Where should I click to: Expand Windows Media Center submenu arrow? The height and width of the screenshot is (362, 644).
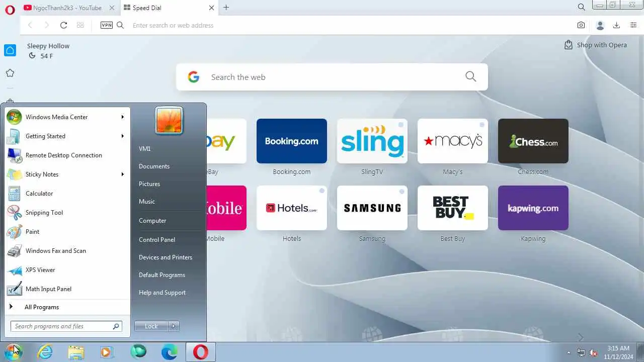[x=122, y=117]
